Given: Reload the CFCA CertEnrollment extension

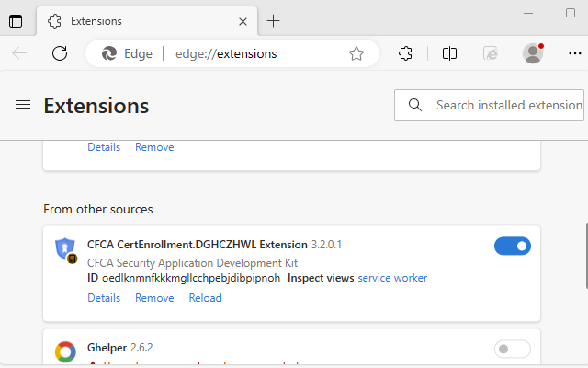Looking at the screenshot, I should [205, 298].
